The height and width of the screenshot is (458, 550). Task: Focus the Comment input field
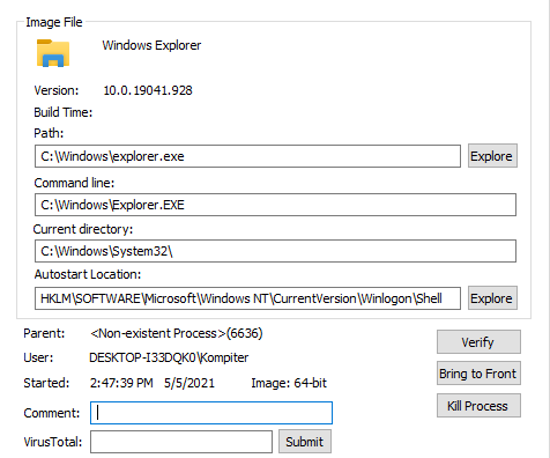(211, 413)
